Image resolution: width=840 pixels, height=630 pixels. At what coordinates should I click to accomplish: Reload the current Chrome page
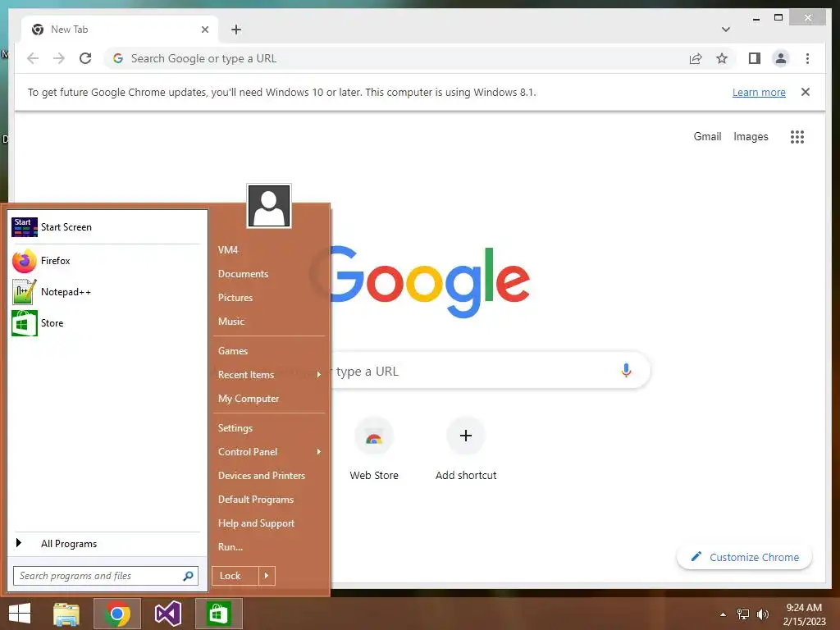pos(85,58)
